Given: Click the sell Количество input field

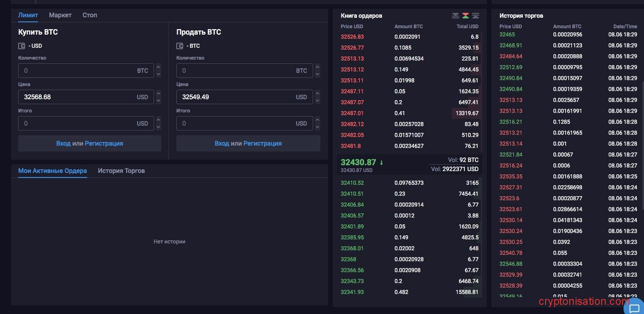Looking at the screenshot, I should (236, 71).
